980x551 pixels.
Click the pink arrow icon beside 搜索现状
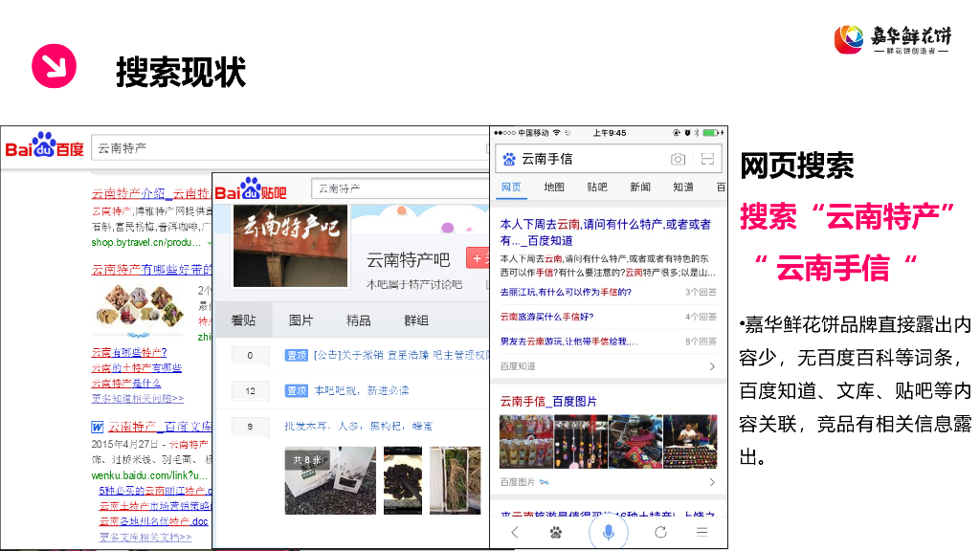[55, 66]
